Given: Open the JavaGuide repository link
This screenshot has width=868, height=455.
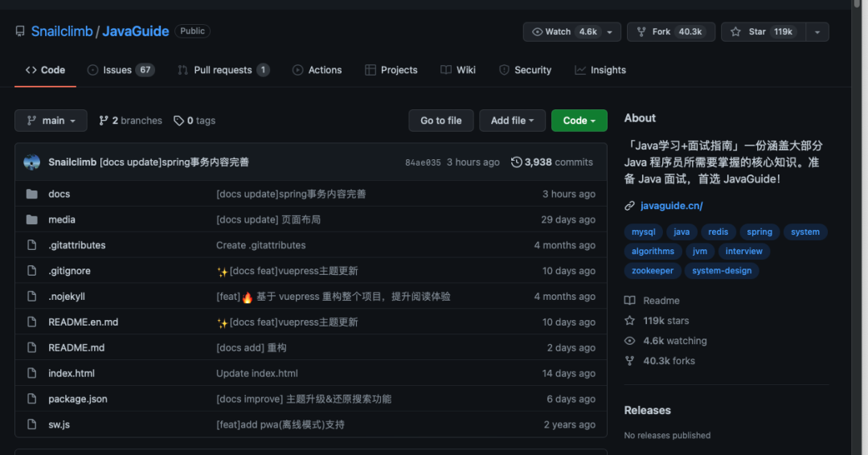Looking at the screenshot, I should 136,31.
